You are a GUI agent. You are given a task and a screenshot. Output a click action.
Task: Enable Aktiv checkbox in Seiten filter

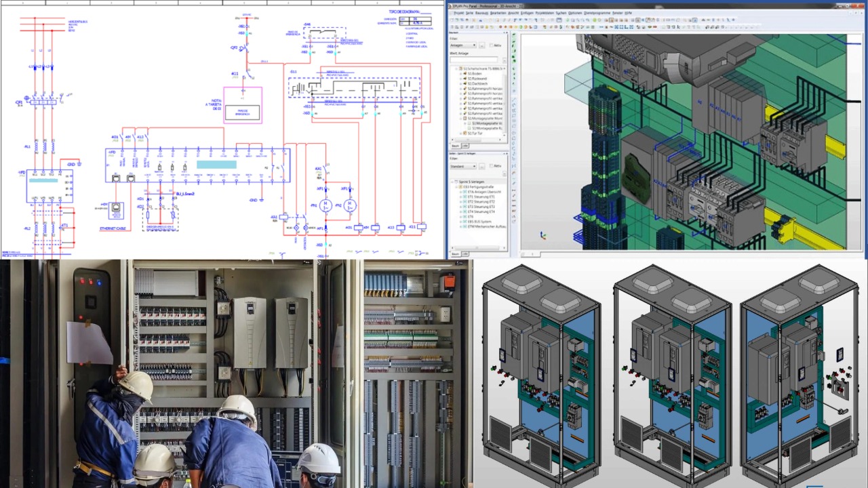click(492, 165)
